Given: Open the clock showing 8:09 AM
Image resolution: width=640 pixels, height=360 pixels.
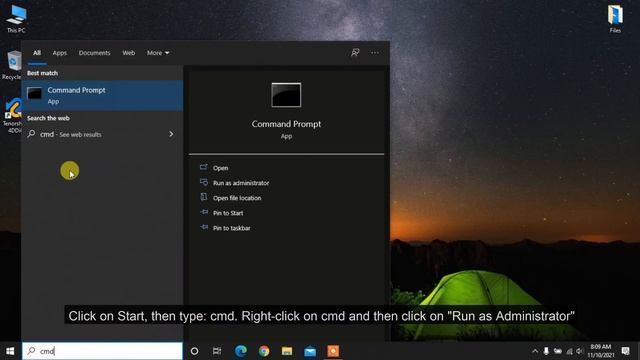Looking at the screenshot, I should [601, 351].
